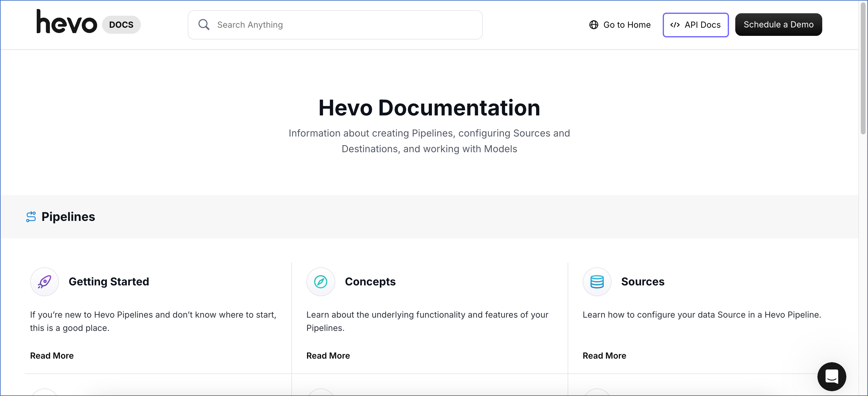Select the search magnifier icon

[203, 24]
